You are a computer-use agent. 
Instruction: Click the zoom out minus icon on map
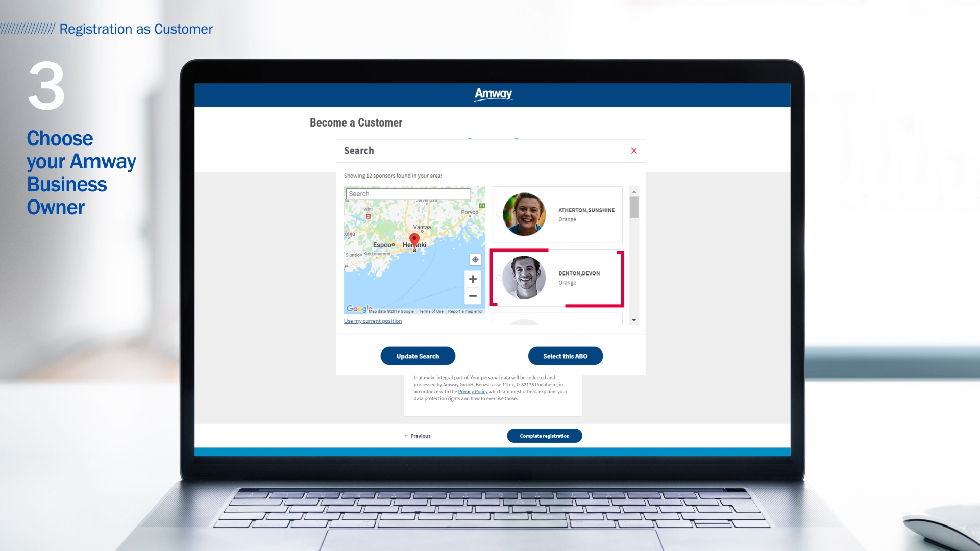473,296
